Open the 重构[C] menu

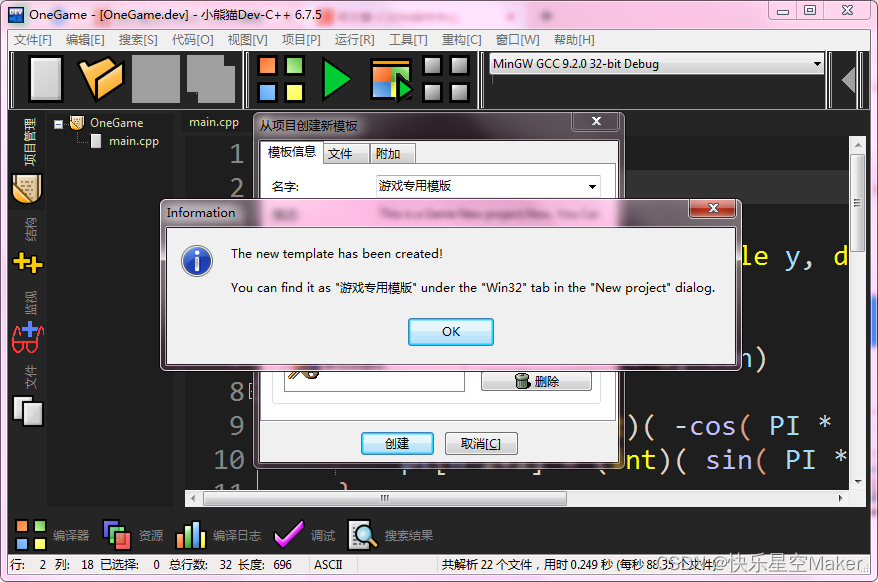click(461, 40)
